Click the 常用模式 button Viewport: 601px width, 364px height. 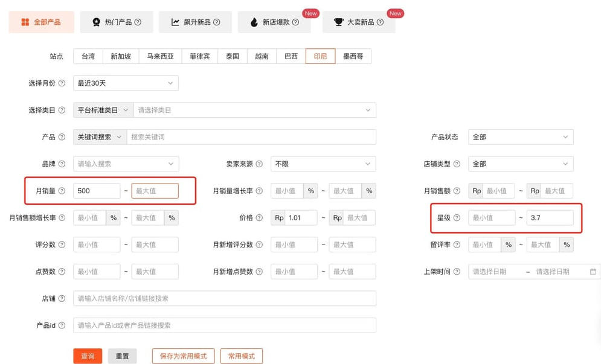click(x=242, y=356)
